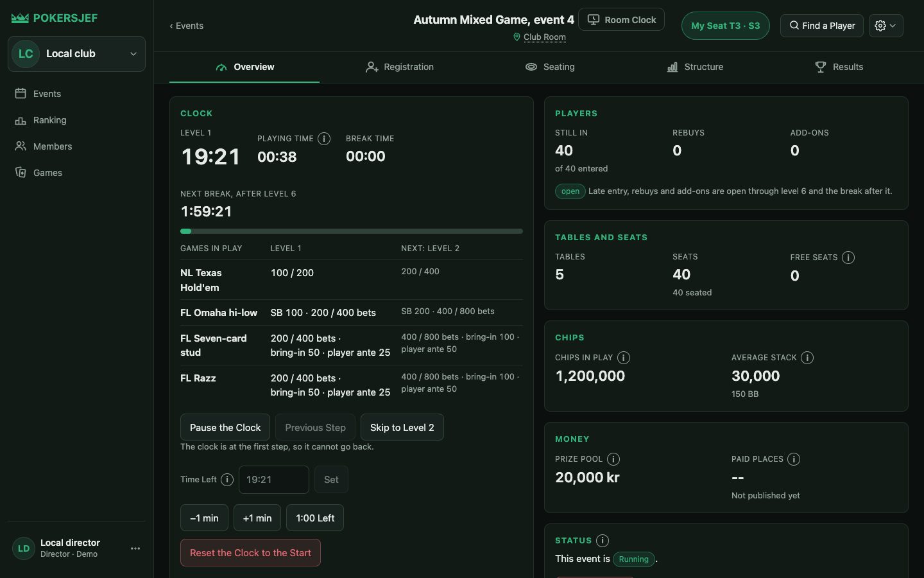
Task: Click My Seat T3 · S3 button
Action: pos(725,26)
